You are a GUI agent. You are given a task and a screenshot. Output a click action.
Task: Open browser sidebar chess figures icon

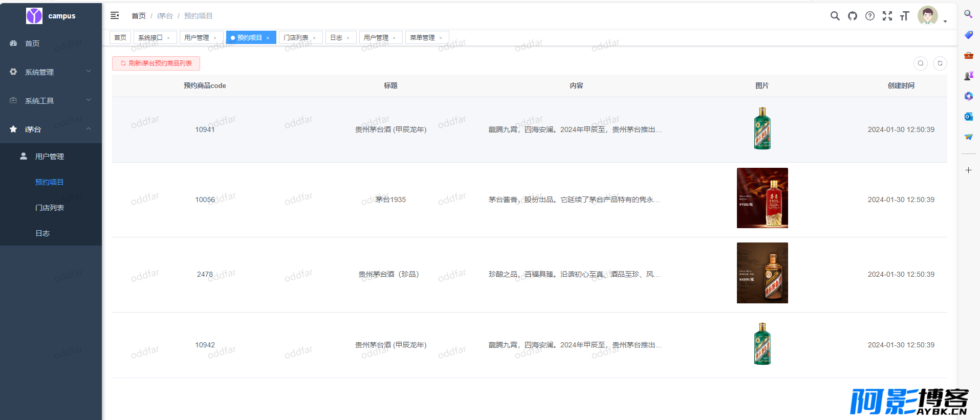[968, 76]
